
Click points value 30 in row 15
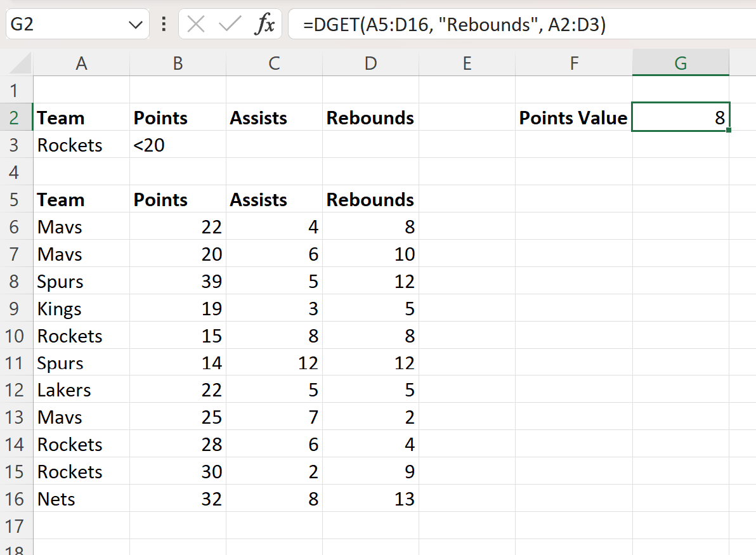178,471
